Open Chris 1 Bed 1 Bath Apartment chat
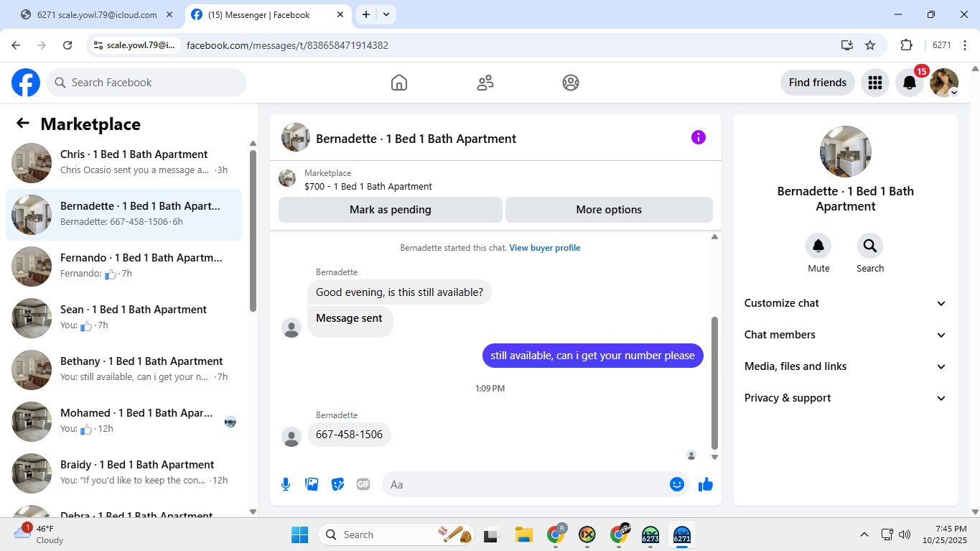The image size is (980, 551). 123,163
